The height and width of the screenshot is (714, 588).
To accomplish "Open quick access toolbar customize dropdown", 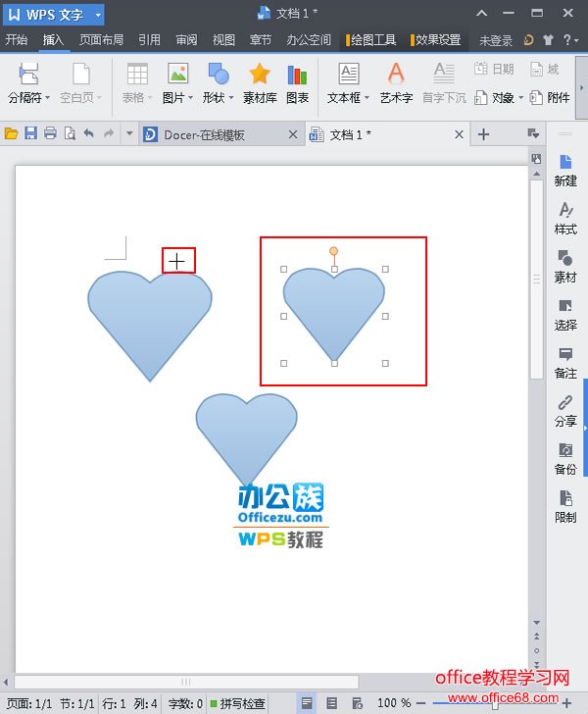I will coord(129,133).
